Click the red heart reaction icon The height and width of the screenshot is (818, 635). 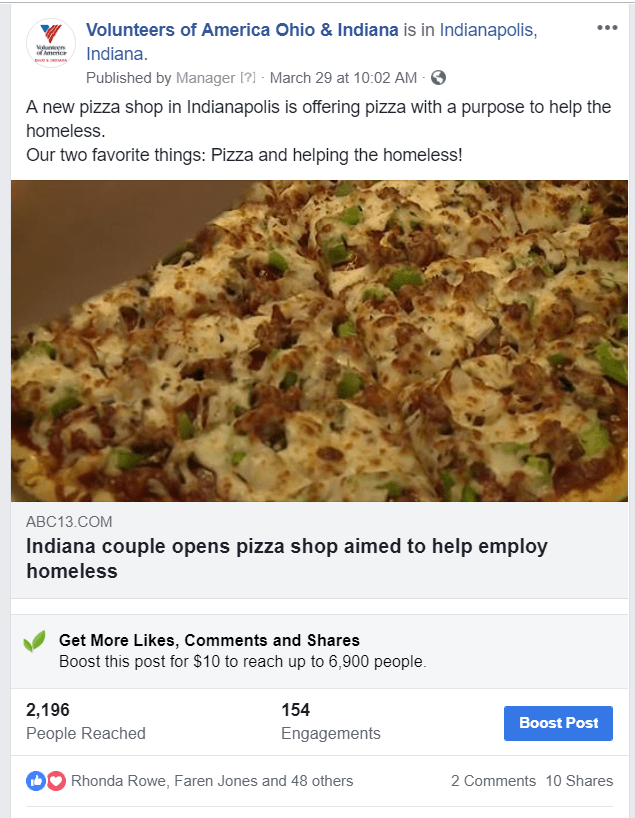coord(56,781)
